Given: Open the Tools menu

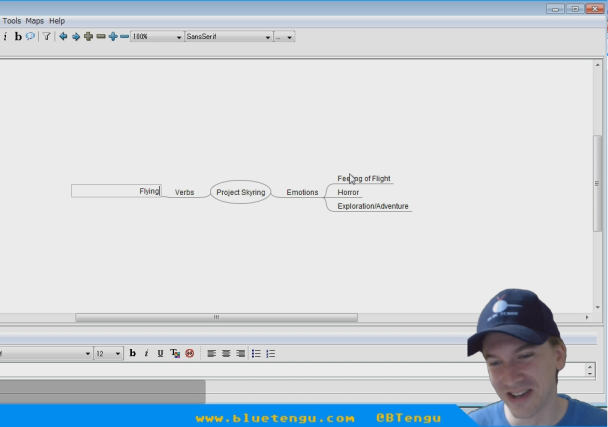Looking at the screenshot, I should coord(12,21).
